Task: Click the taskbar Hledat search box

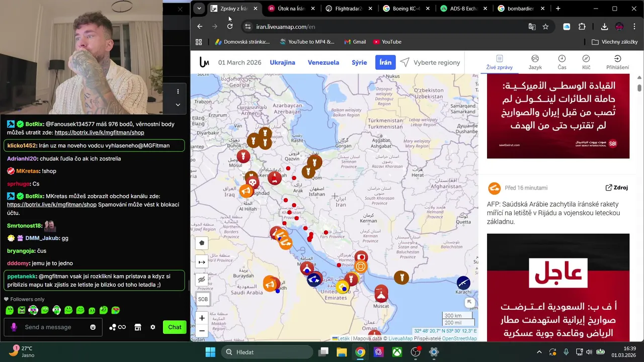Action: click(267, 352)
